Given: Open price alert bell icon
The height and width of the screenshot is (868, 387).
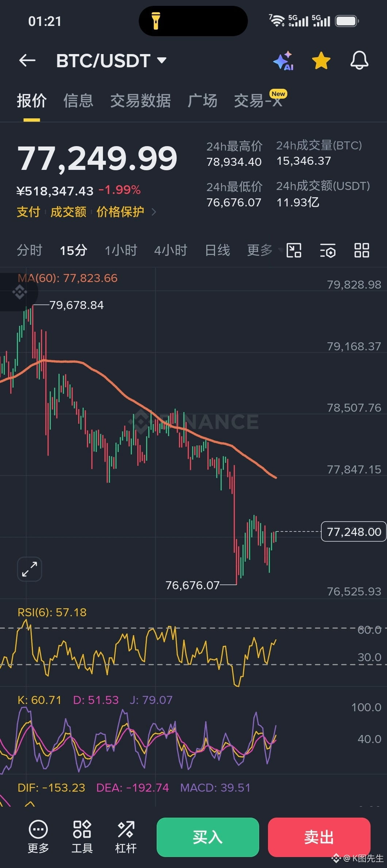Looking at the screenshot, I should pyautogui.click(x=359, y=61).
